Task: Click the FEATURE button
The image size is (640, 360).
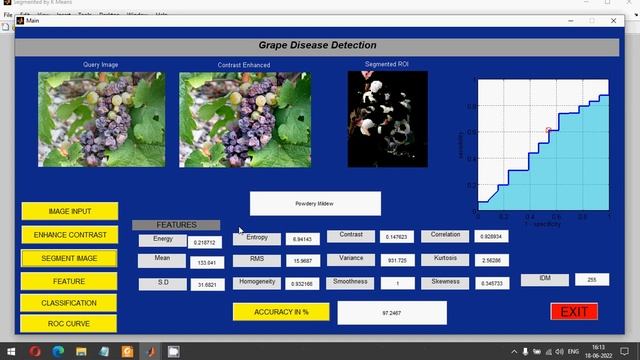Action: coord(69,281)
